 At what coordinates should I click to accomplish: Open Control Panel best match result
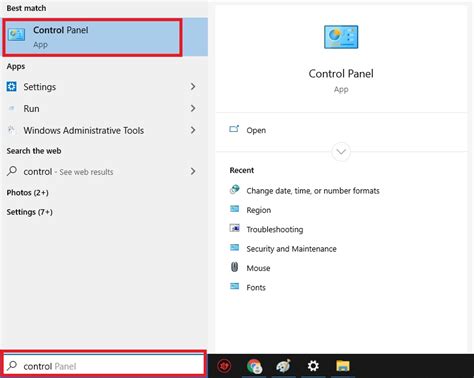(105, 37)
